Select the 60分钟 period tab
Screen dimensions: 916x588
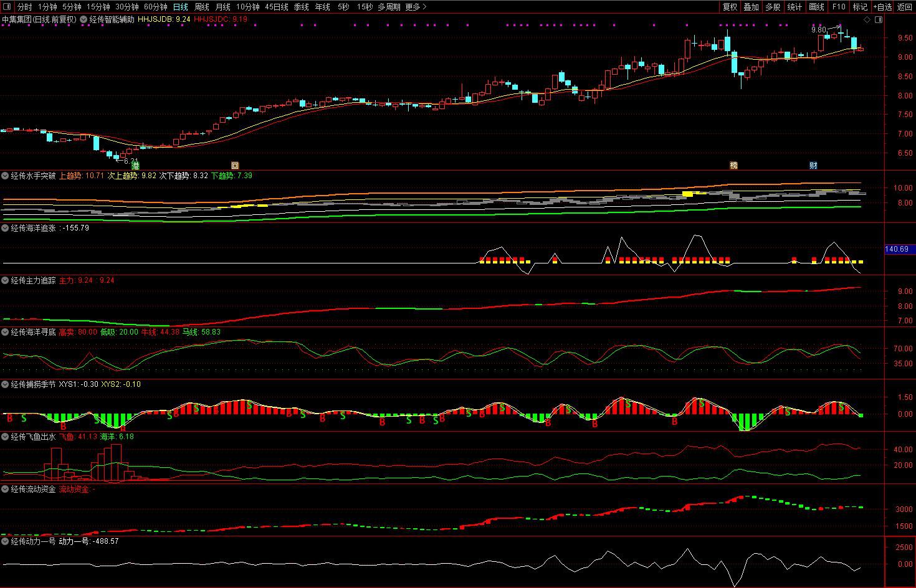pos(156,7)
